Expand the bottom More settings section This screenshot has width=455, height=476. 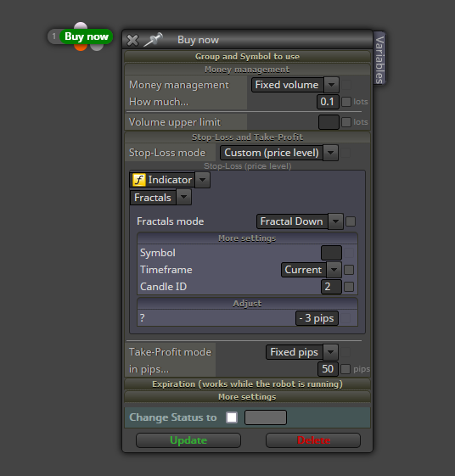click(x=247, y=397)
